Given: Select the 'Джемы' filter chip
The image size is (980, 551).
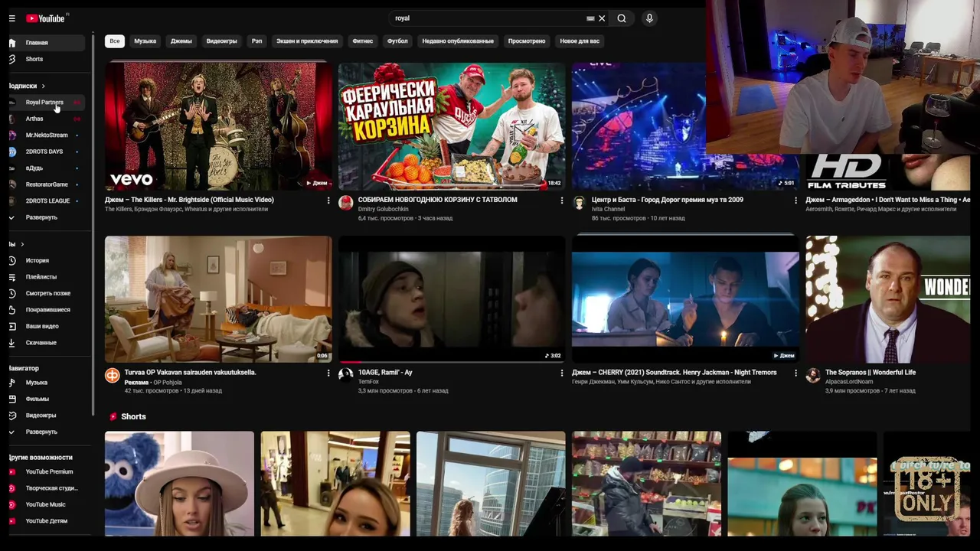Looking at the screenshot, I should tap(181, 41).
